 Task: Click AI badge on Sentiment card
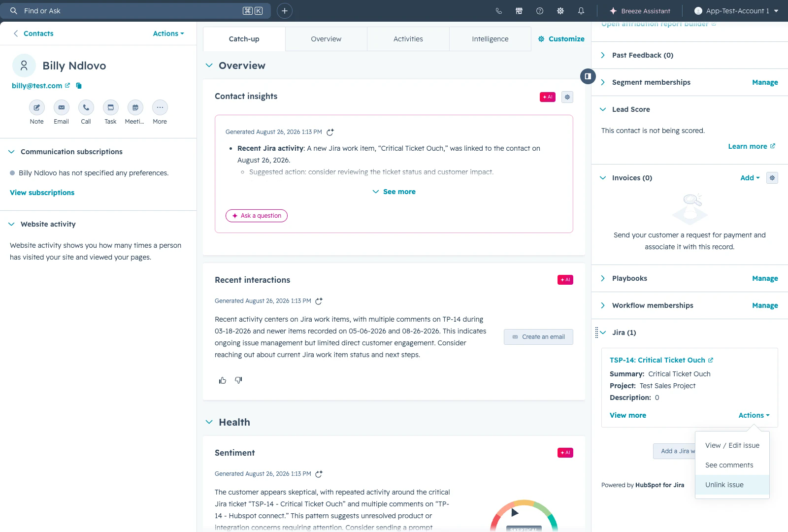[565, 453]
